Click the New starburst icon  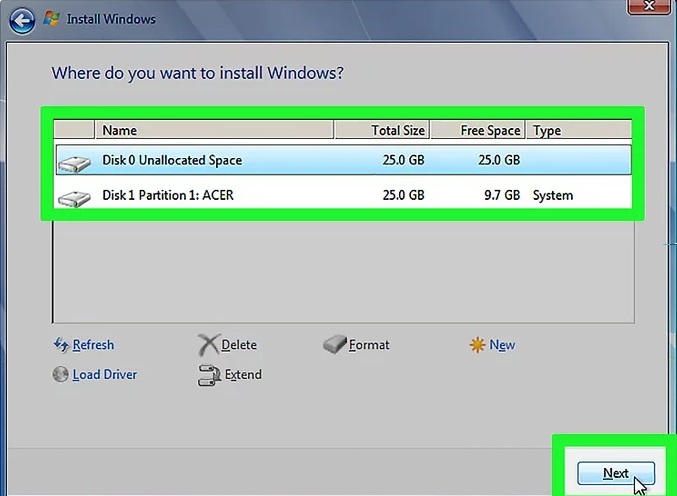(478, 345)
